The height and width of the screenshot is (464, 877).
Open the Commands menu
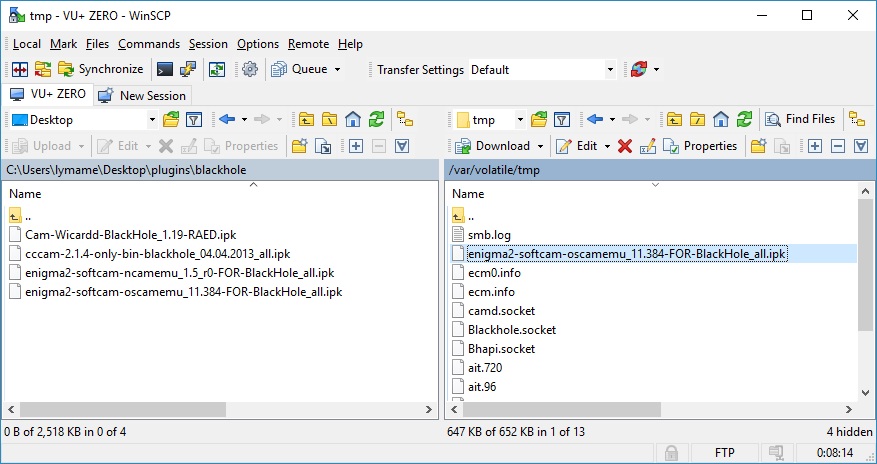[149, 44]
